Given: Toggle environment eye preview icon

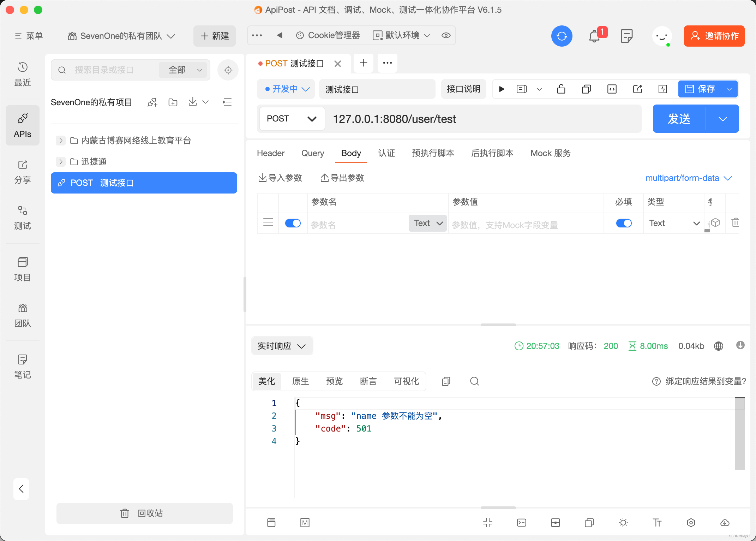Looking at the screenshot, I should 446,35.
